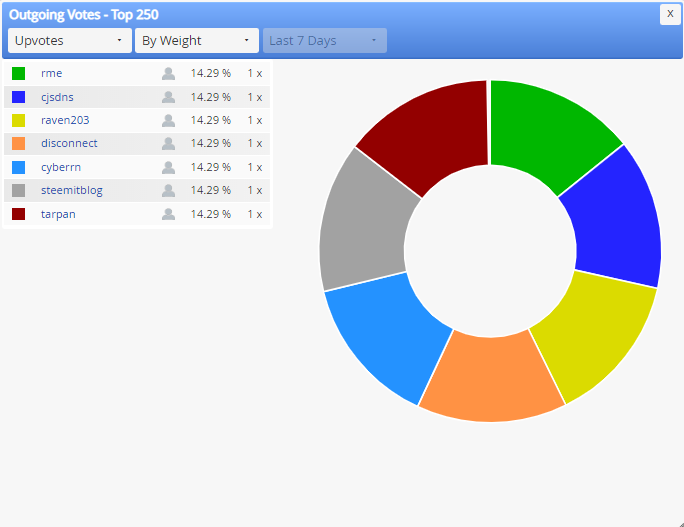Click the green swatch beside rme
Viewport: 684px width, 527px height.
18,73
